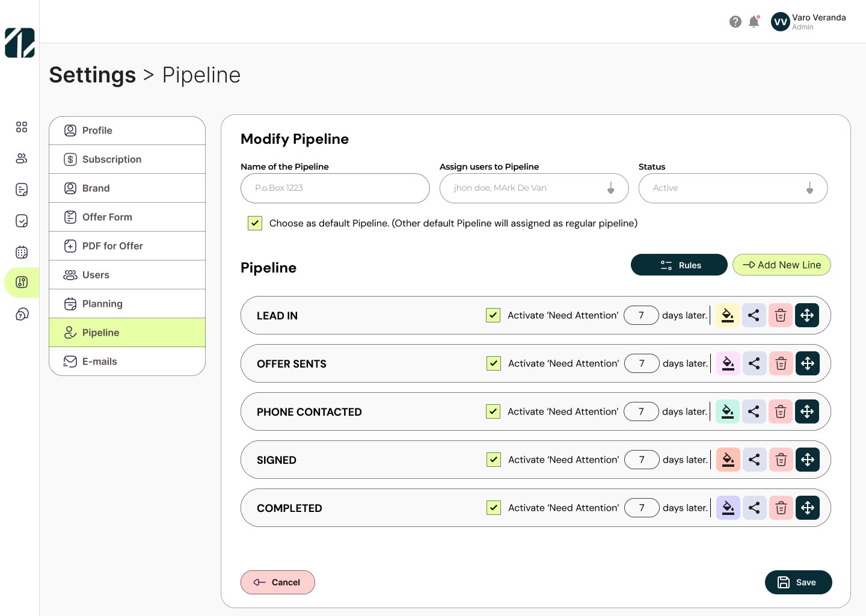Open calendar icon in left sidebar
The image size is (866, 616).
pos(22,252)
